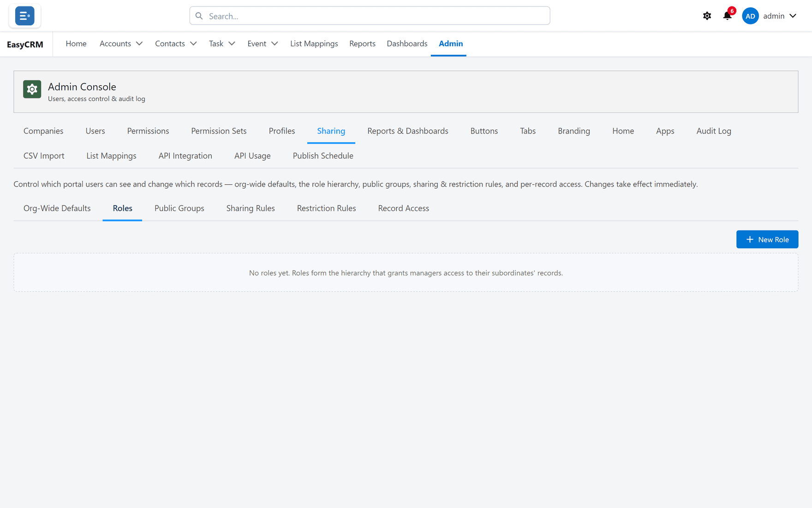Image resolution: width=812 pixels, height=508 pixels.
Task: Expand the Event menu chevron
Action: (x=275, y=43)
